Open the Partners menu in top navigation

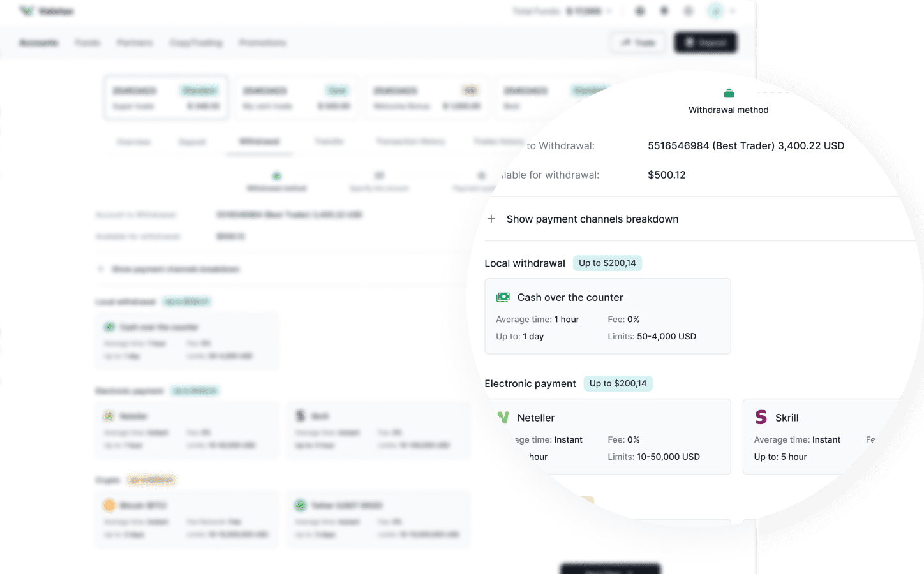(135, 43)
